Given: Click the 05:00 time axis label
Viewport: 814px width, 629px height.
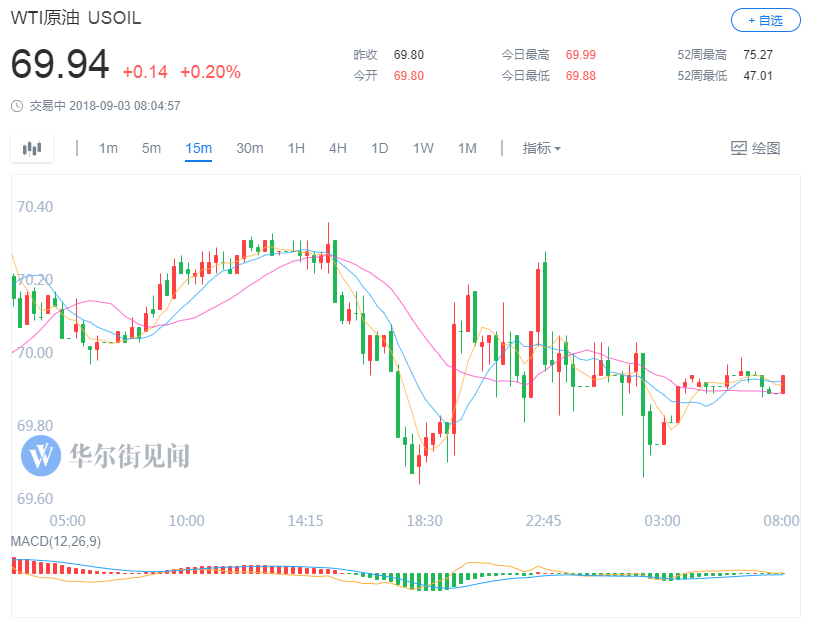Looking at the screenshot, I should 67,521.
